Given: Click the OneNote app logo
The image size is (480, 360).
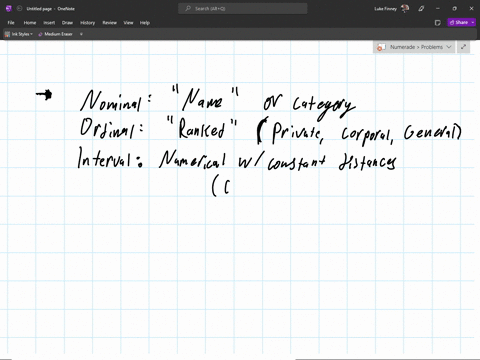Looking at the screenshot, I should [x=9, y=9].
